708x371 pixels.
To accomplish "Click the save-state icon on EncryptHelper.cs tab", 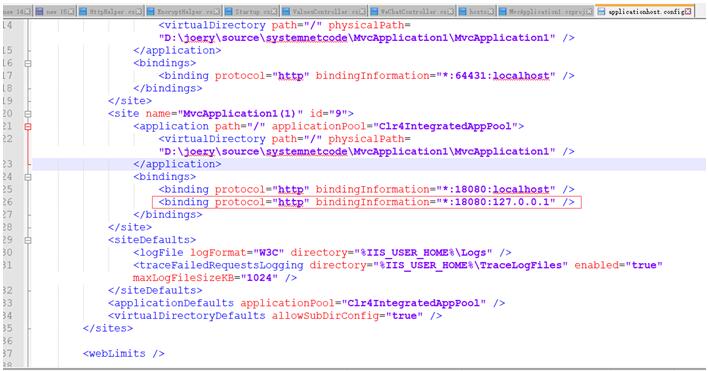I will tap(151, 11).
